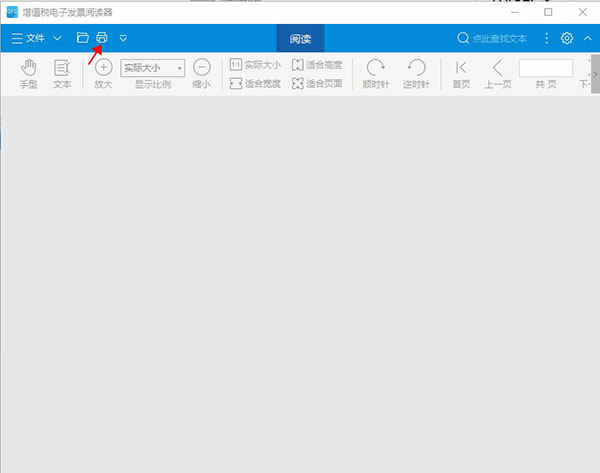Click the search text field

[x=499, y=38]
